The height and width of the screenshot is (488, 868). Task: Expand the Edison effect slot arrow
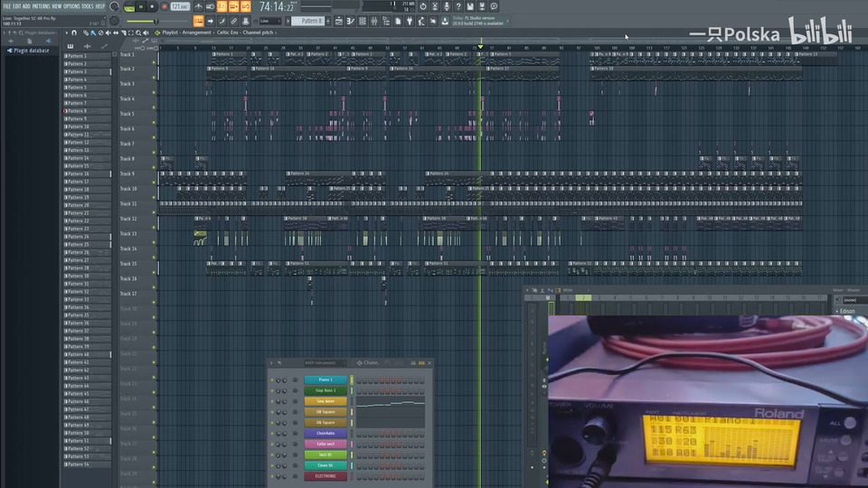click(x=836, y=312)
